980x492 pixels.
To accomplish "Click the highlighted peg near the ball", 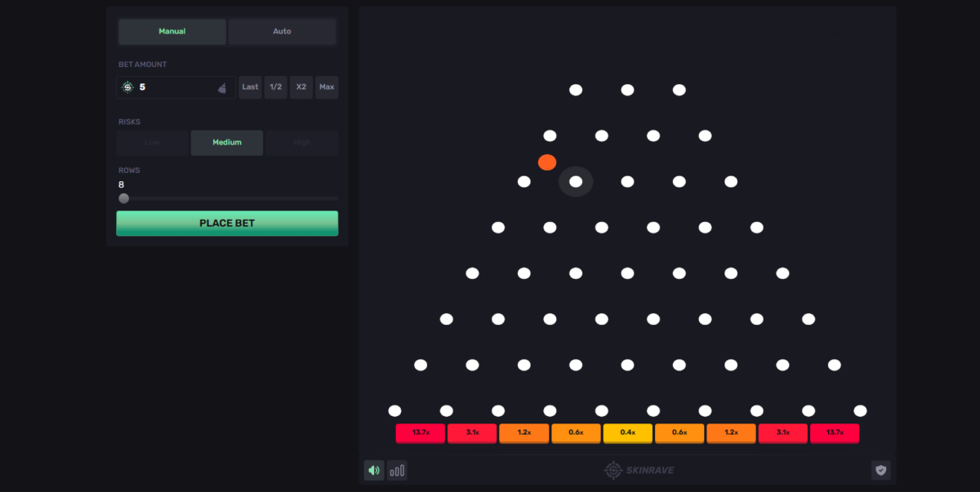I will (576, 182).
